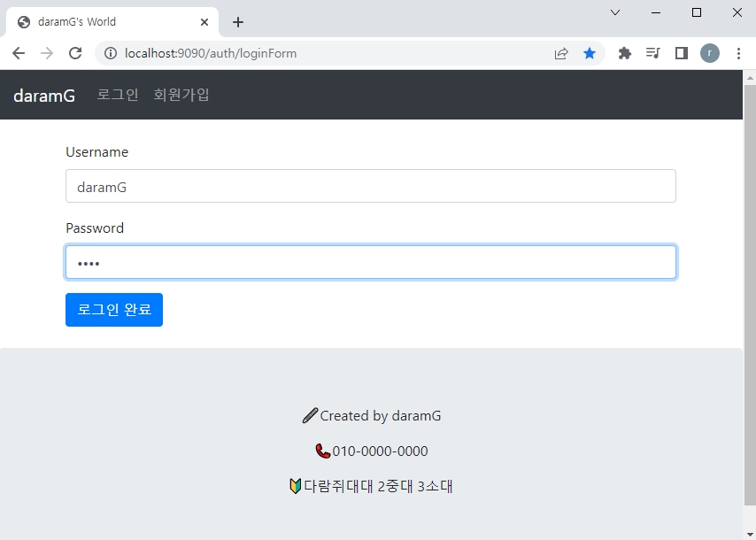This screenshot has width=756, height=540.
Task: Open the tab search chevron
Action: tap(615, 12)
